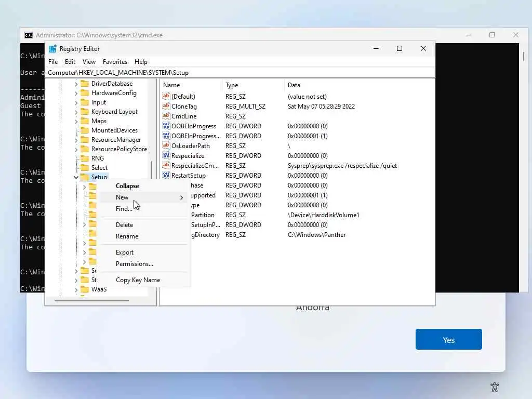Click the blue Yes button
Screen dimensions: 532x399
448,339
